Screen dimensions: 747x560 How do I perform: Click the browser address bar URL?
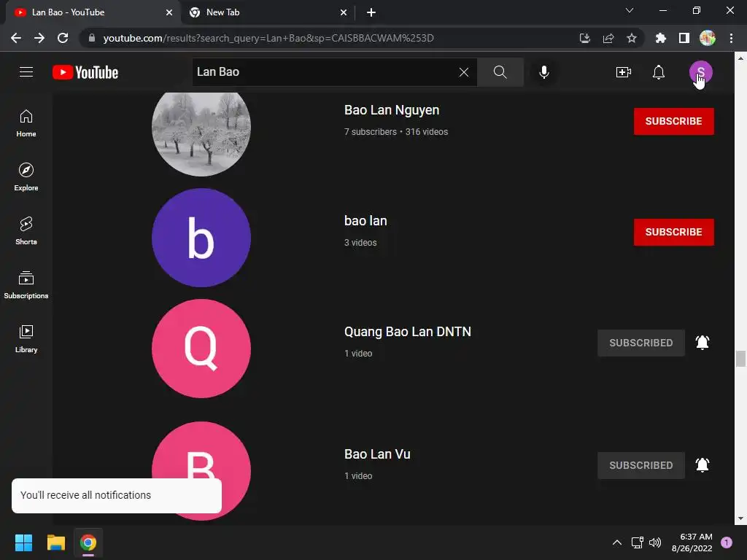(268, 38)
